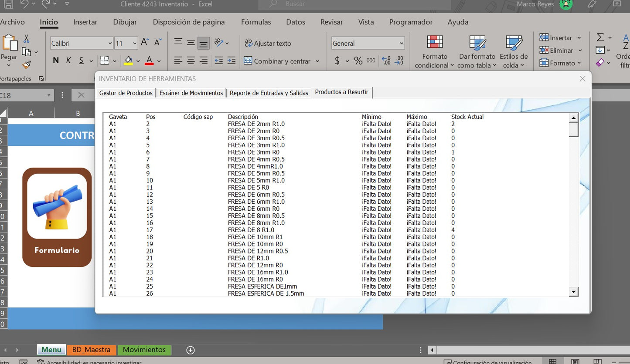630x364 pixels.
Task: Center text horizontally
Action: (191, 61)
